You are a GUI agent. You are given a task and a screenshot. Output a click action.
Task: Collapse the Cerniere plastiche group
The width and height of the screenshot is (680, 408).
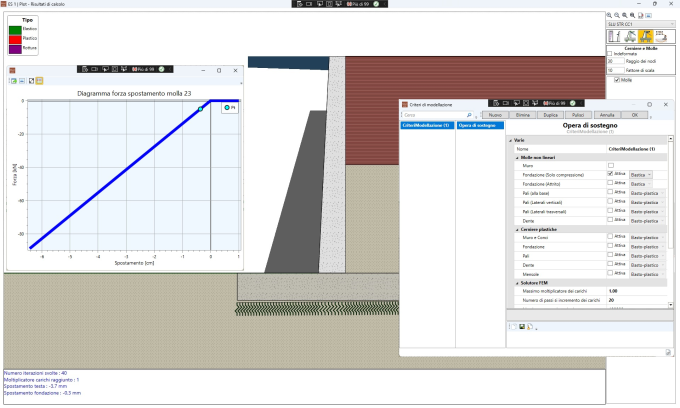(517, 229)
